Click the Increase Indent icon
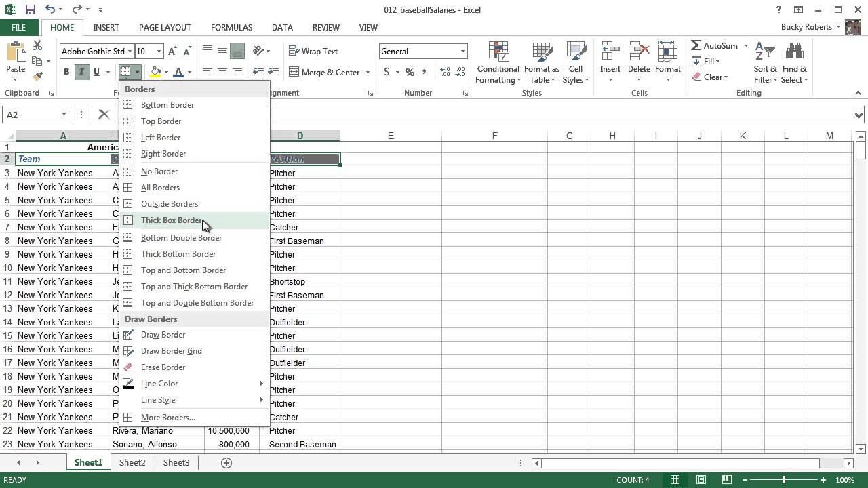The image size is (868, 488). pyautogui.click(x=273, y=72)
